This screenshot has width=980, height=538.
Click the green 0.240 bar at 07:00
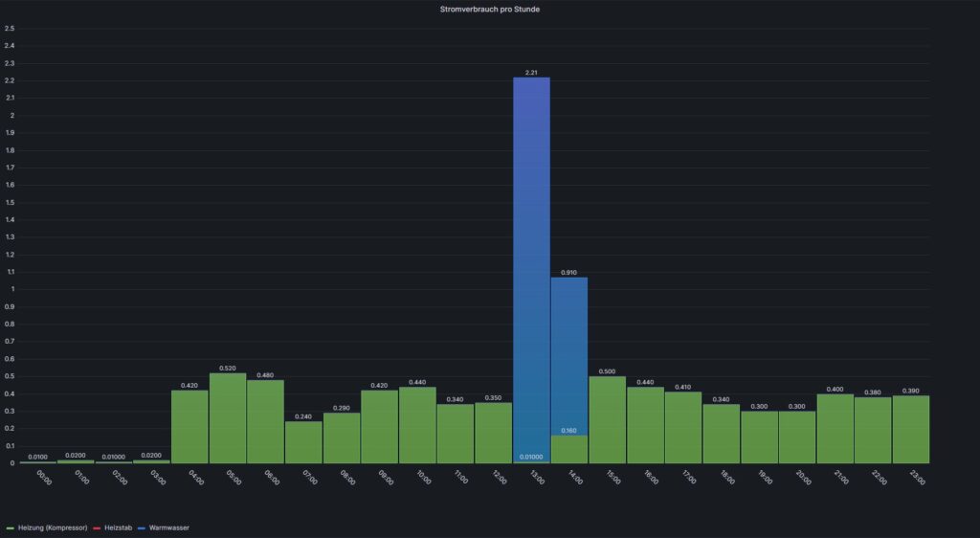click(303, 442)
